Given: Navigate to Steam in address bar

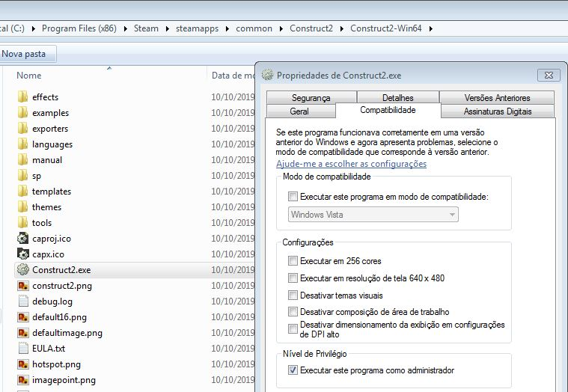Looking at the screenshot, I should 147,28.
